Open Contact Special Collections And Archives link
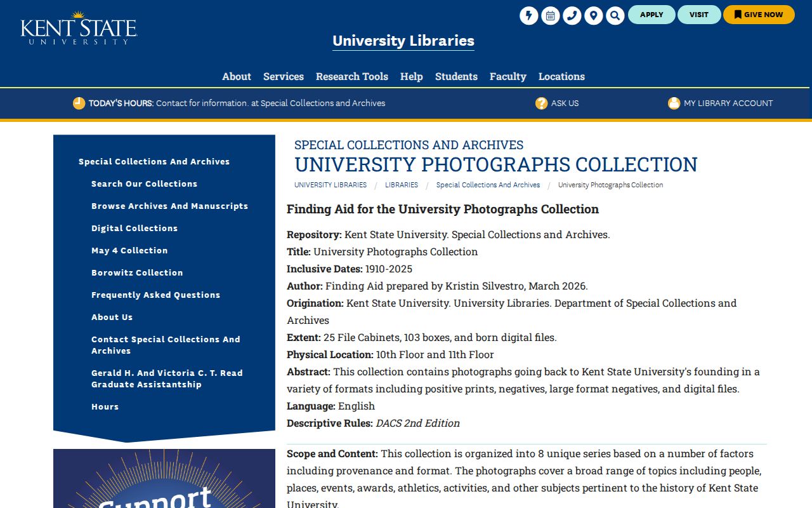The image size is (812, 508). click(x=166, y=345)
